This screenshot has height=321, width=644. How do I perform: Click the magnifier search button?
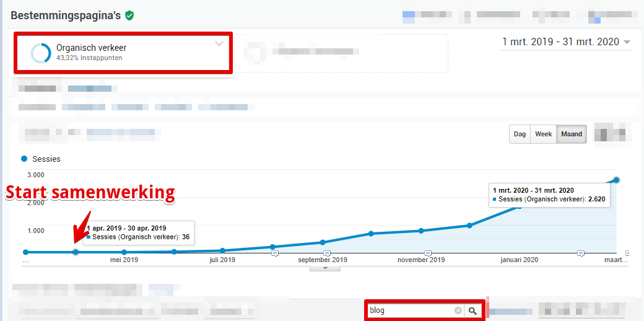(473, 310)
